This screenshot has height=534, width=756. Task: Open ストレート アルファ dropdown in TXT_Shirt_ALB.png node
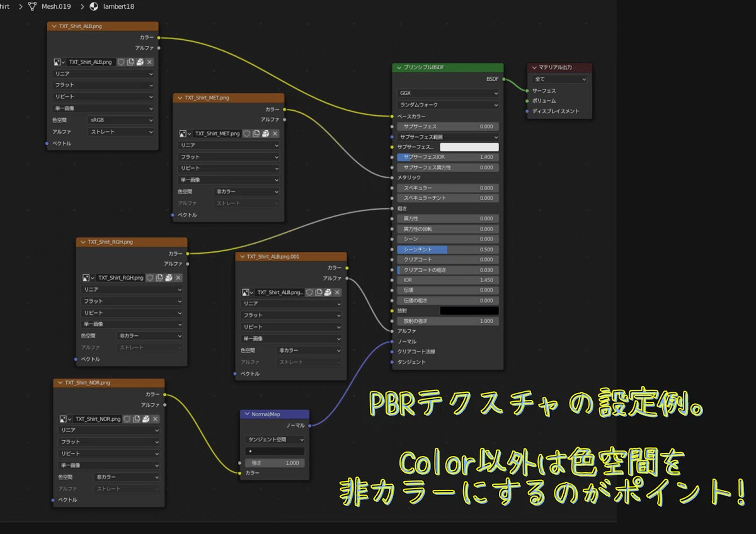[x=122, y=132]
